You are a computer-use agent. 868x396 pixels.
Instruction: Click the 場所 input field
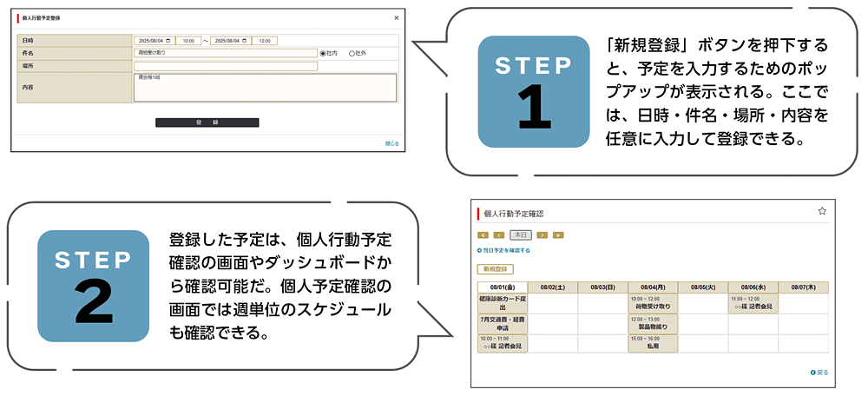click(x=226, y=66)
